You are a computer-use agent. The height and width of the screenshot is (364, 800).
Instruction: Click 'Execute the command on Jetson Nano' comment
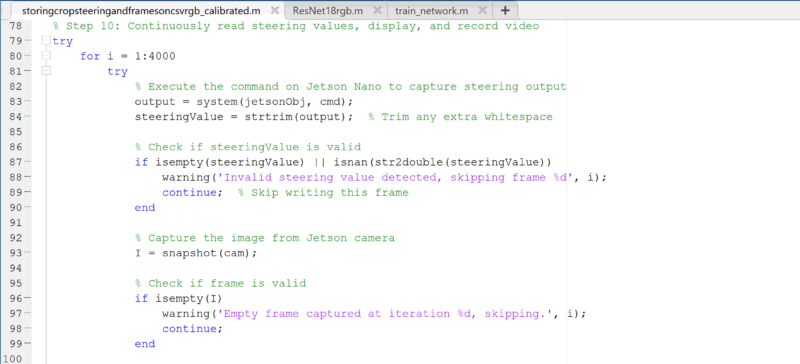tap(351, 87)
